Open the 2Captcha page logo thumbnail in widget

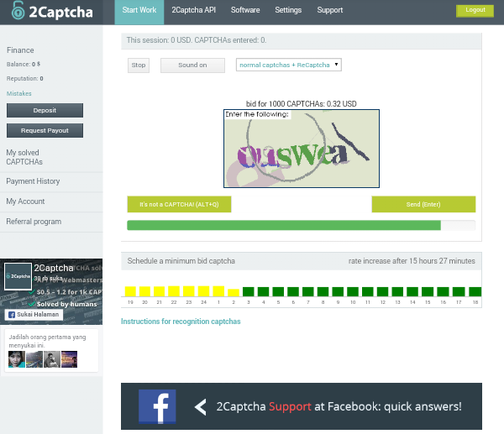(x=18, y=276)
